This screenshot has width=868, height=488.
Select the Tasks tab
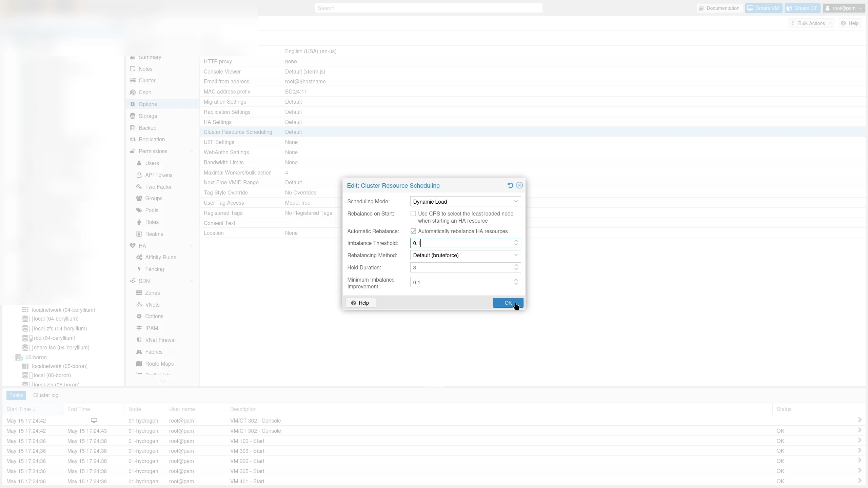(x=16, y=395)
